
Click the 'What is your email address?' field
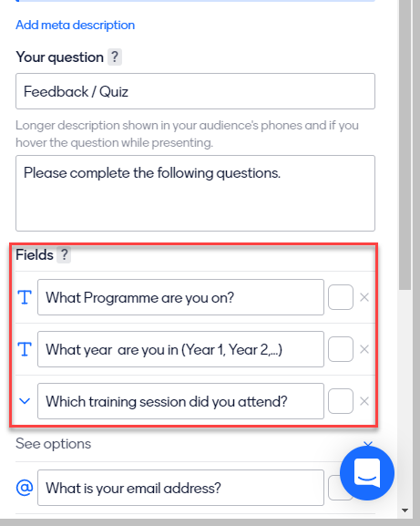click(180, 488)
